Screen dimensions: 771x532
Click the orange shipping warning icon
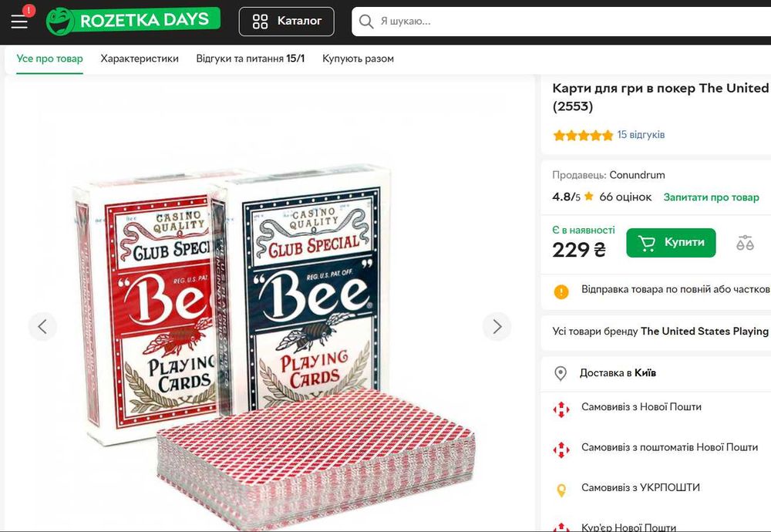[x=561, y=291]
